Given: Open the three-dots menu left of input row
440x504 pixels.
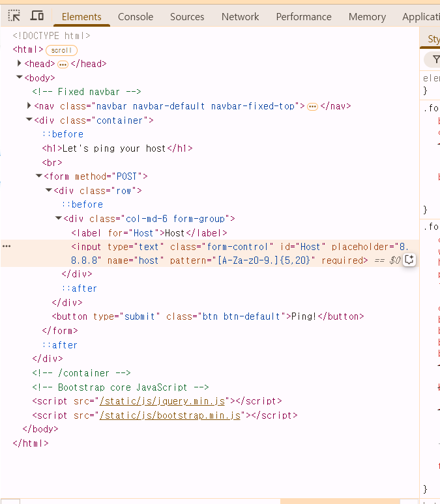Looking at the screenshot, I should coord(7,246).
